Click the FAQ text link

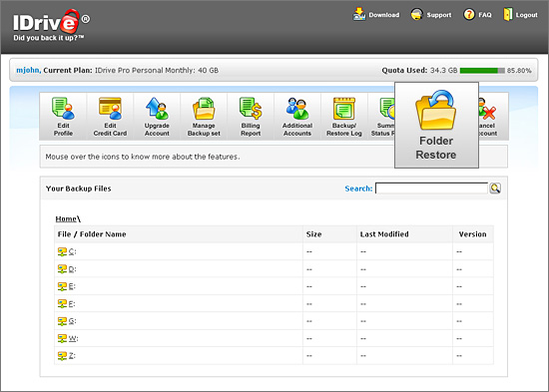tap(485, 15)
